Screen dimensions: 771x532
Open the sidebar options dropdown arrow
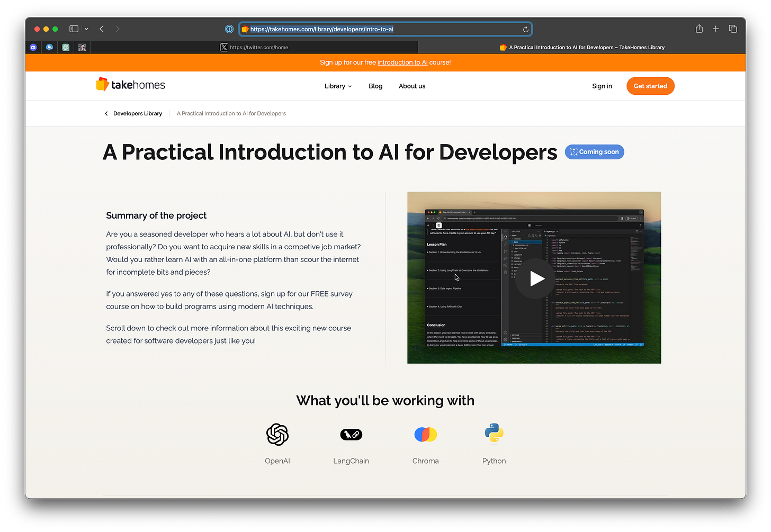[x=86, y=29]
